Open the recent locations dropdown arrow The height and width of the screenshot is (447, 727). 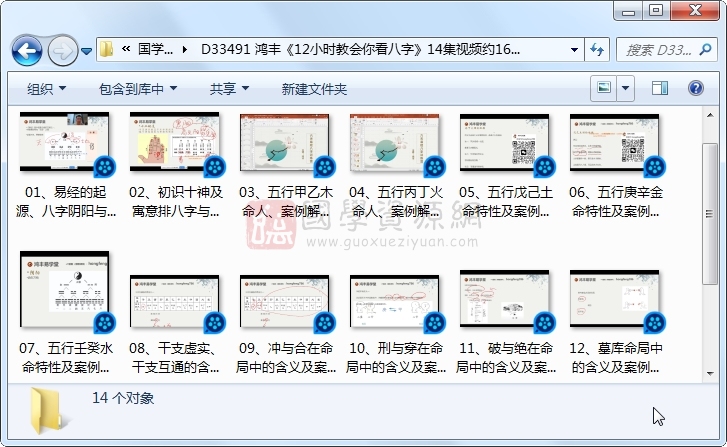86,51
